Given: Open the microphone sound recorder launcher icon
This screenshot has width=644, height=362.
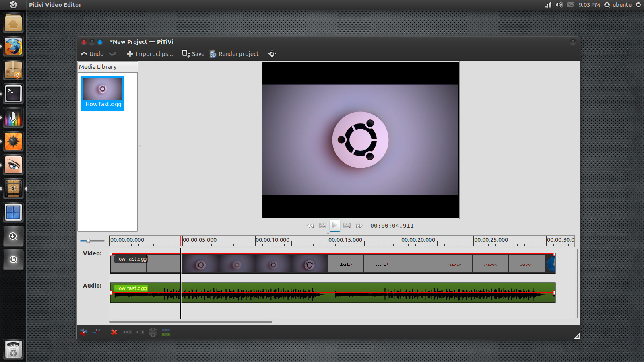Looking at the screenshot, I should (x=13, y=118).
